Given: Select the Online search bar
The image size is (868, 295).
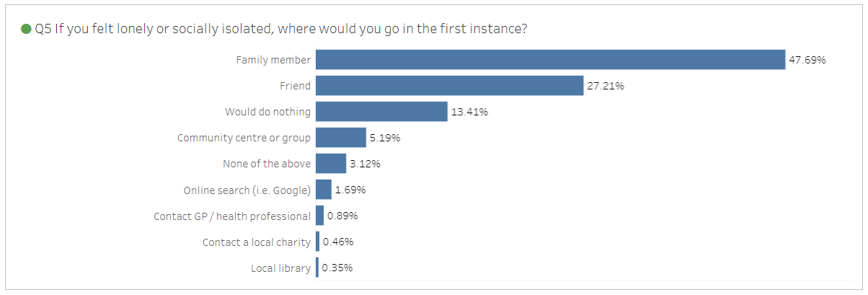Looking at the screenshot, I should [x=324, y=190].
